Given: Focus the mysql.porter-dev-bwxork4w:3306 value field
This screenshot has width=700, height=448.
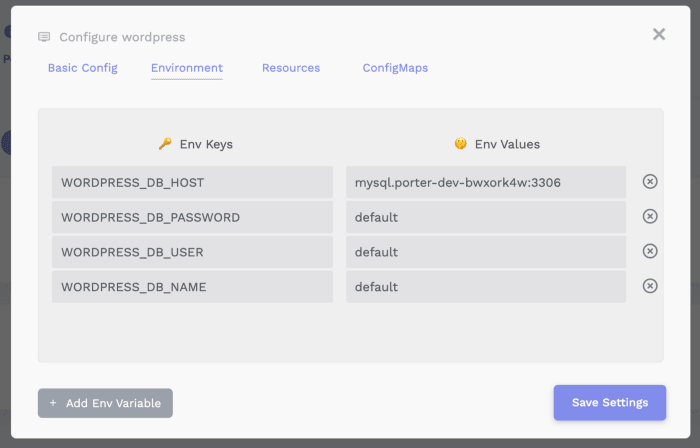Looking at the screenshot, I should click(x=486, y=182).
